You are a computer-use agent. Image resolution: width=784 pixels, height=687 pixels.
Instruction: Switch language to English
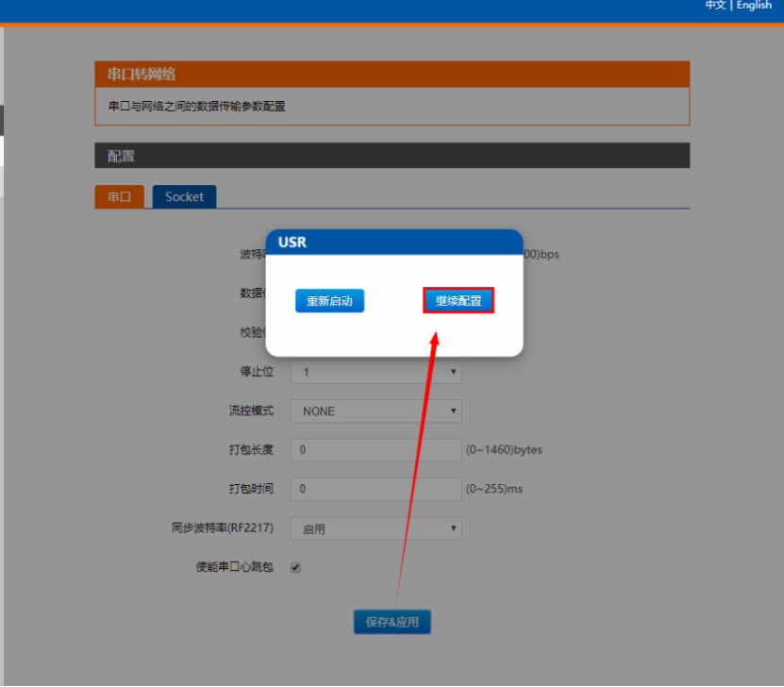pyautogui.click(x=754, y=6)
